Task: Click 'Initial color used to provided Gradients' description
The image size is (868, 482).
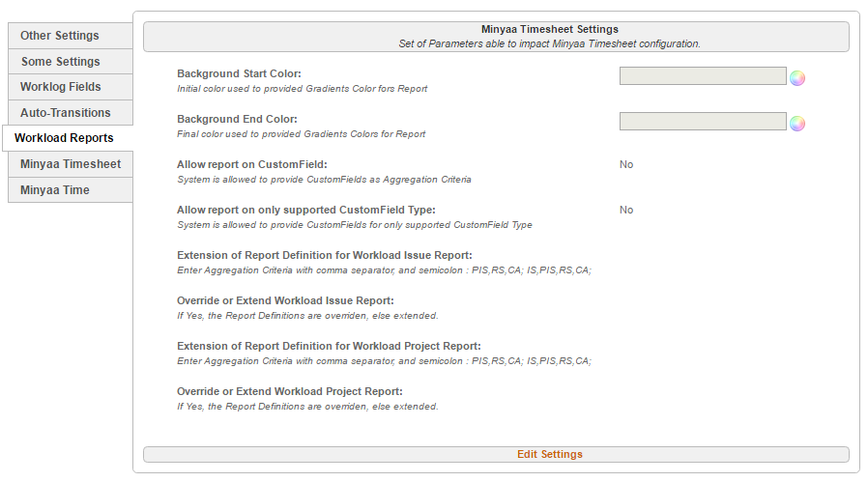Action: [303, 89]
